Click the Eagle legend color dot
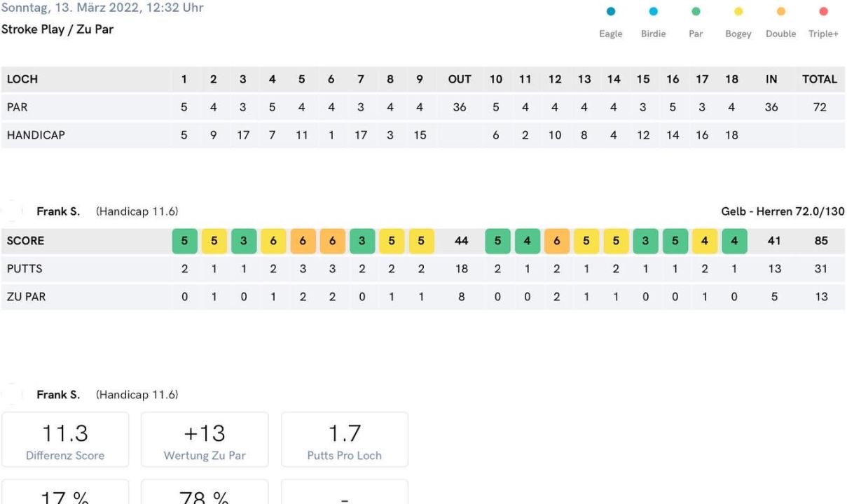This screenshot has height=504, width=847. (x=611, y=12)
